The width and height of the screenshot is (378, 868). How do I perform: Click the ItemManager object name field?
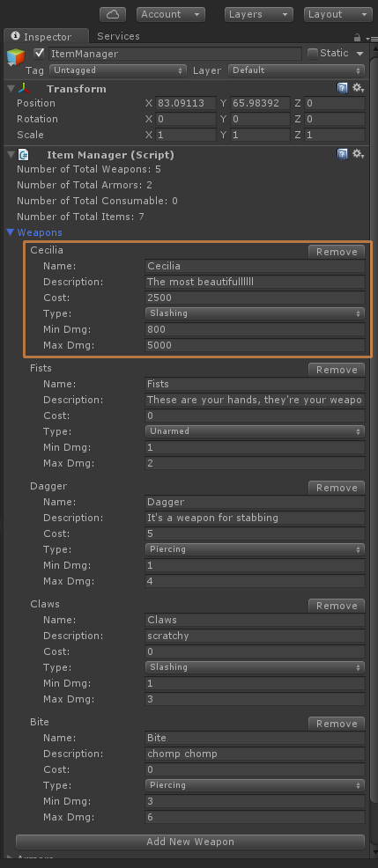click(175, 54)
